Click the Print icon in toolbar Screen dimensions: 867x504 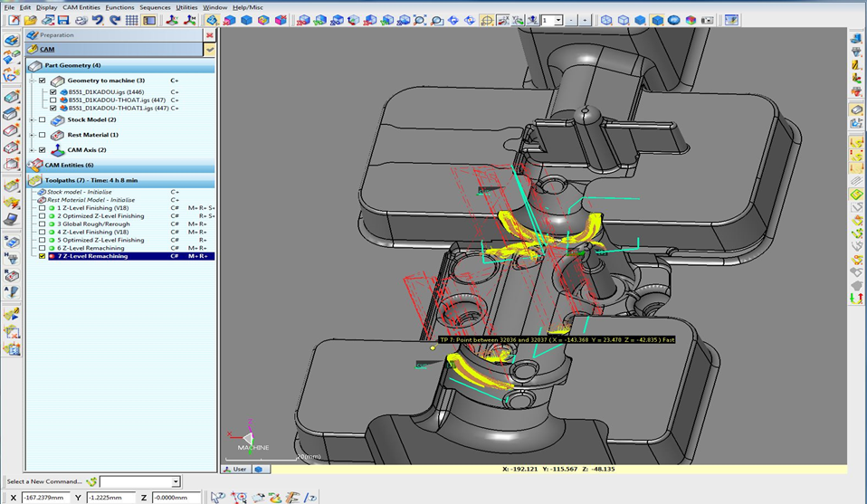pos(81,20)
